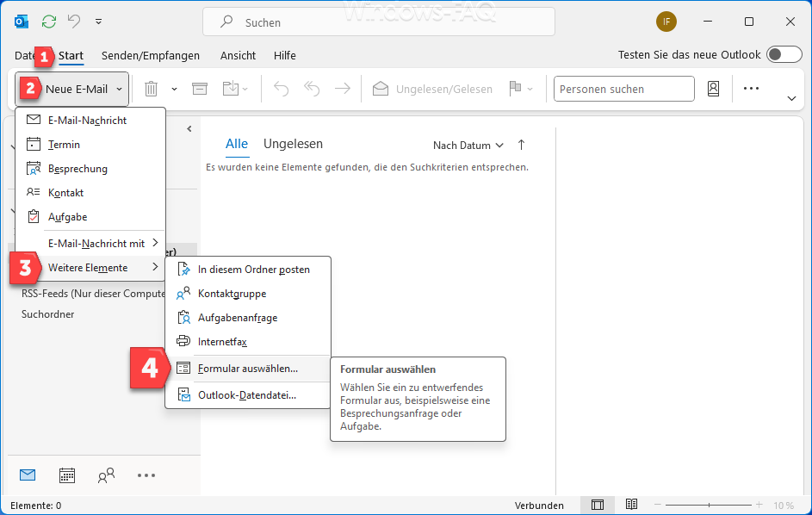The image size is (812, 515).
Task: Select Besprechung menu entry
Action: point(90,169)
